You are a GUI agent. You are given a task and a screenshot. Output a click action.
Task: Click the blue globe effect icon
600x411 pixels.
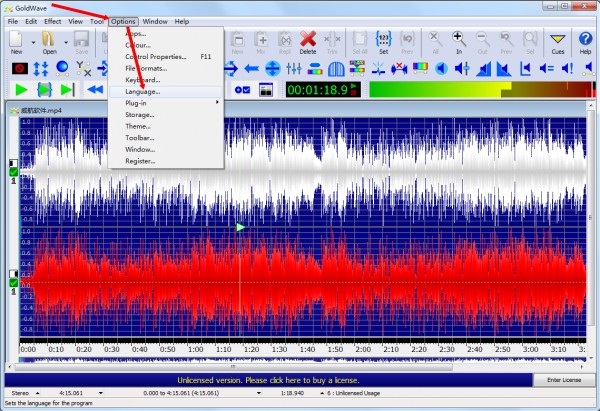tap(62, 68)
